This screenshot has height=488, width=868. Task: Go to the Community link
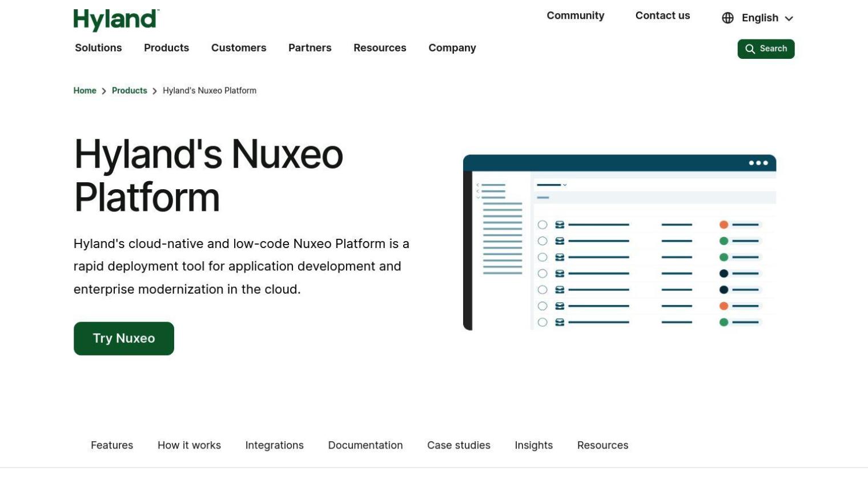click(x=576, y=16)
